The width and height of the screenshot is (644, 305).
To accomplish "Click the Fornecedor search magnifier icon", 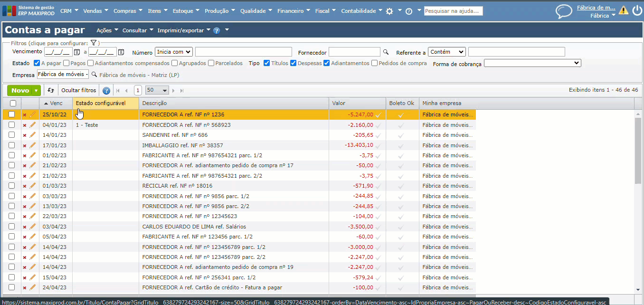I will (x=386, y=52).
